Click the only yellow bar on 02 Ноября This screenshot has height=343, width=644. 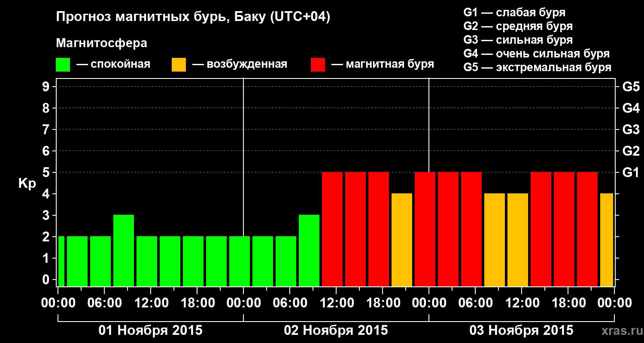[x=402, y=240]
